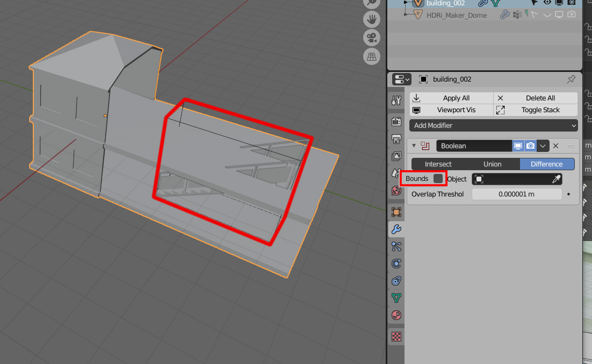Open the Render properties tab
The width and height of the screenshot is (592, 364).
(x=396, y=121)
